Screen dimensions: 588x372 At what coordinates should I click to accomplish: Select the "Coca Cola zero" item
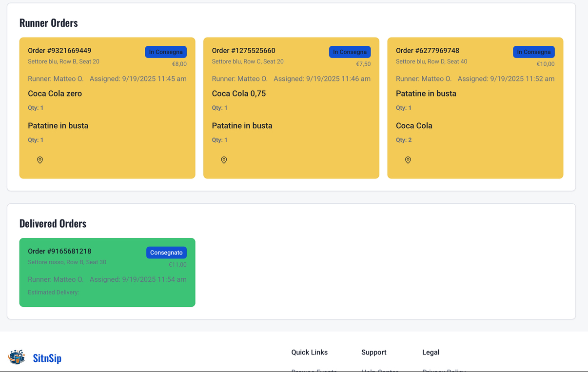point(55,94)
